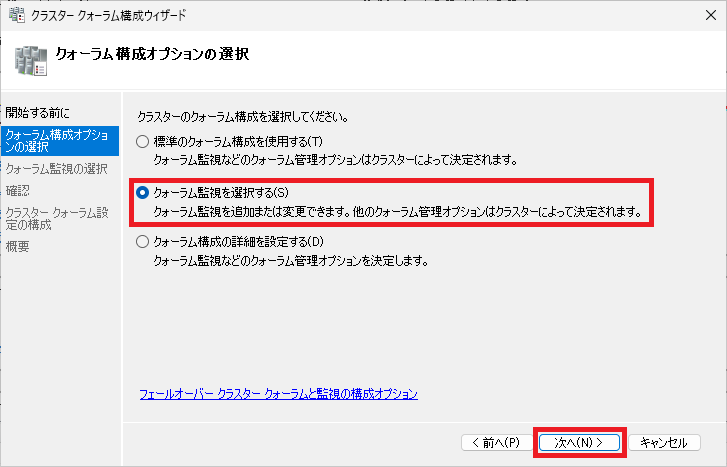Image resolution: width=727 pixels, height=467 pixels.
Task: Click the 次へ(N) next button
Action: point(579,442)
